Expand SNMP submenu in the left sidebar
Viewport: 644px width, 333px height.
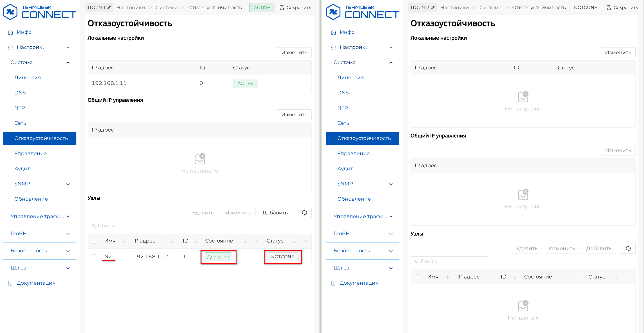68,184
